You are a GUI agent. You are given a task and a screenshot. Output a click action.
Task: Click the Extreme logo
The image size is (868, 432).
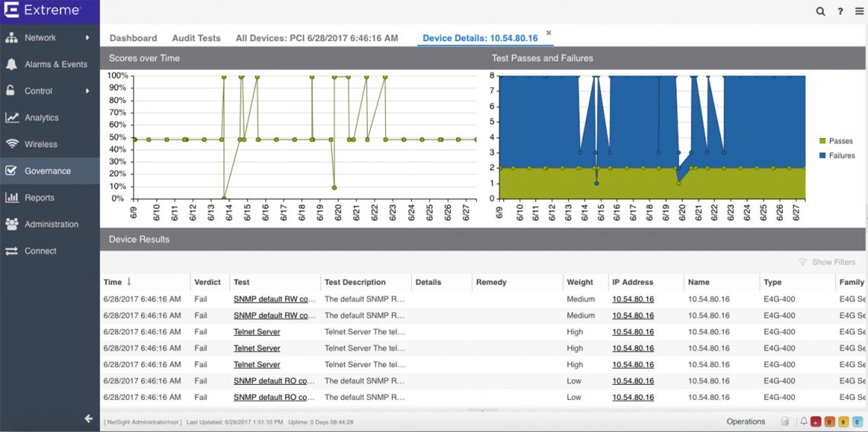tap(43, 10)
